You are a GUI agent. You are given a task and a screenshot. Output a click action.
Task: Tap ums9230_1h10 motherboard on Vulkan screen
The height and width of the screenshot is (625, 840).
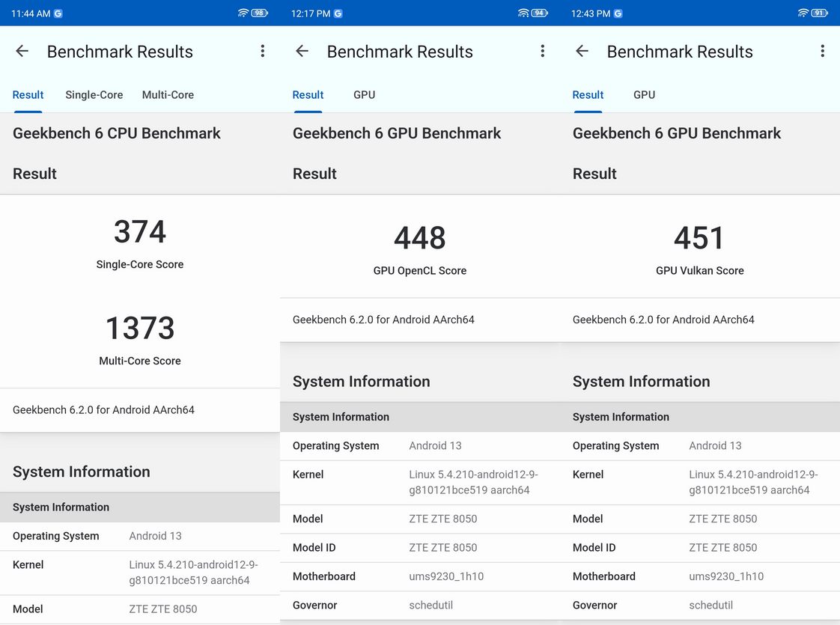(x=726, y=576)
